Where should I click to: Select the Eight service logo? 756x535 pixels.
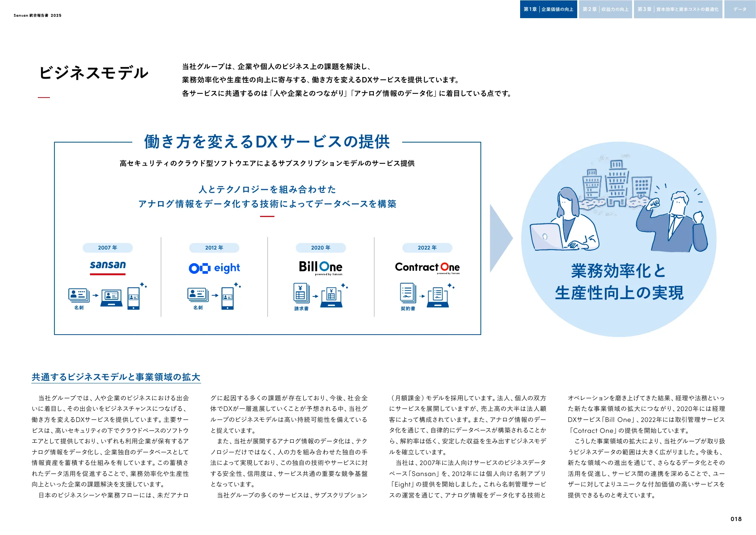pos(214,267)
